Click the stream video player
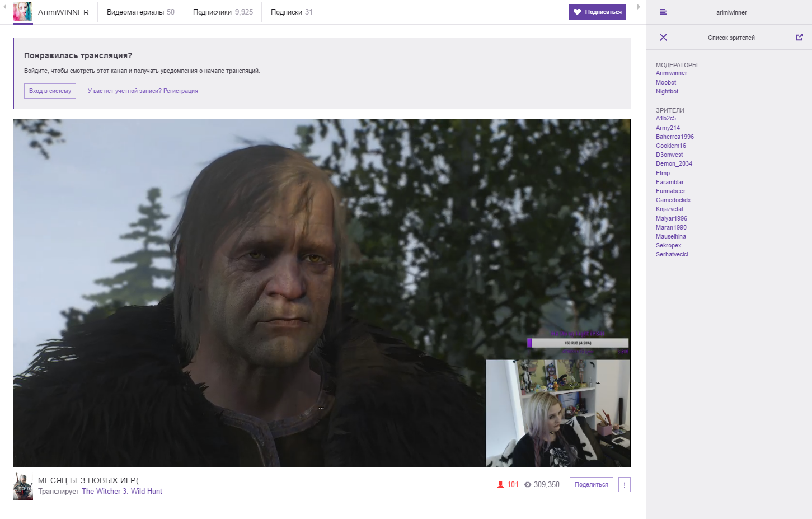The height and width of the screenshot is (519, 812). tap(322, 293)
